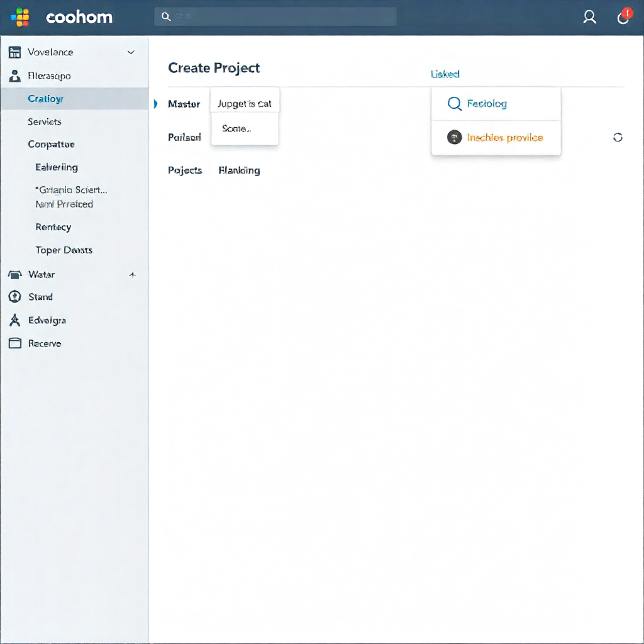Select the Inschies provilce orange option

click(505, 137)
